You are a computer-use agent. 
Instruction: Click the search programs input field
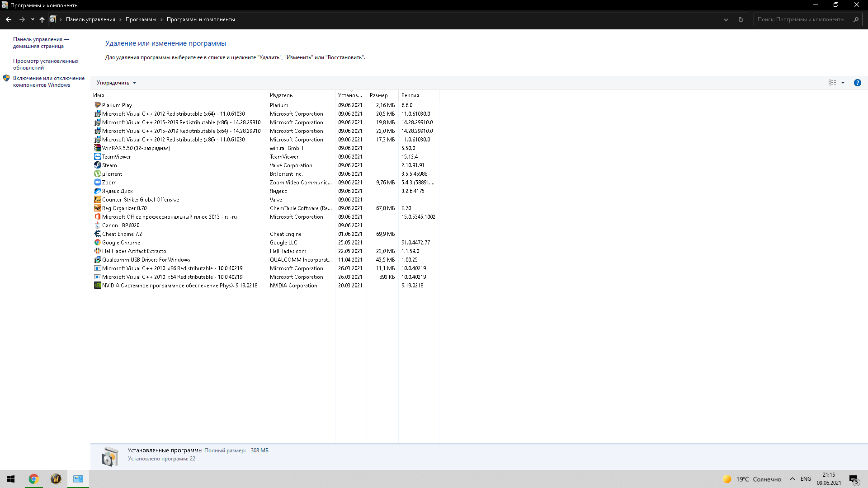click(802, 19)
